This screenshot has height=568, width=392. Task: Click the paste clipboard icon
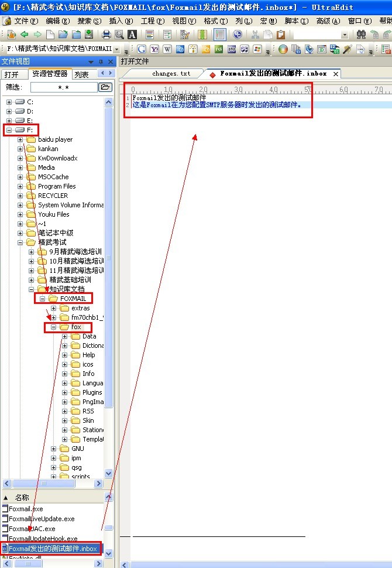pos(280,35)
